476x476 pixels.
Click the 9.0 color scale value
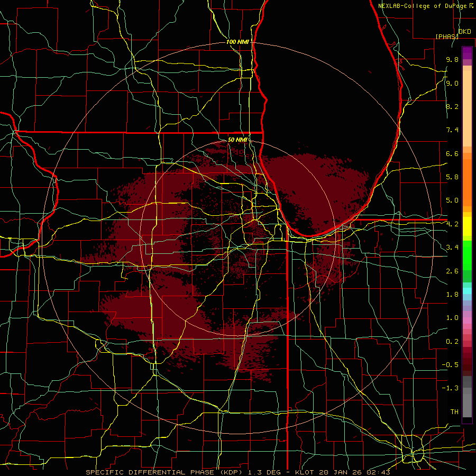(x=452, y=83)
